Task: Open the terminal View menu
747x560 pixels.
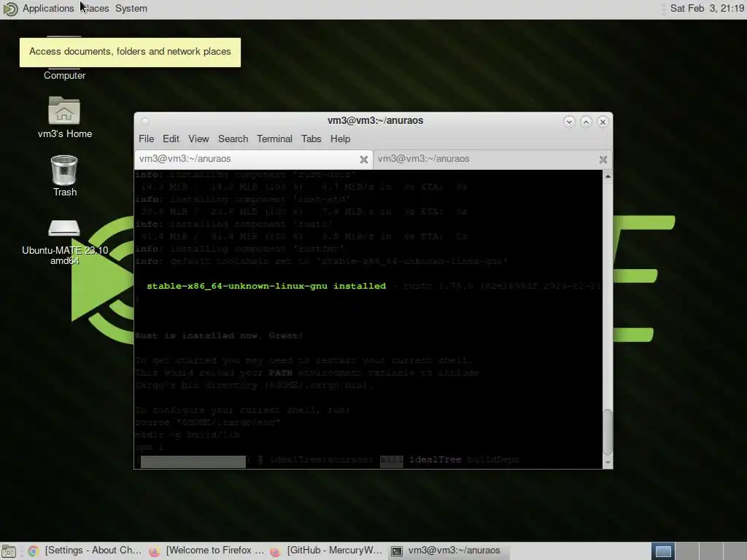Action: [198, 139]
